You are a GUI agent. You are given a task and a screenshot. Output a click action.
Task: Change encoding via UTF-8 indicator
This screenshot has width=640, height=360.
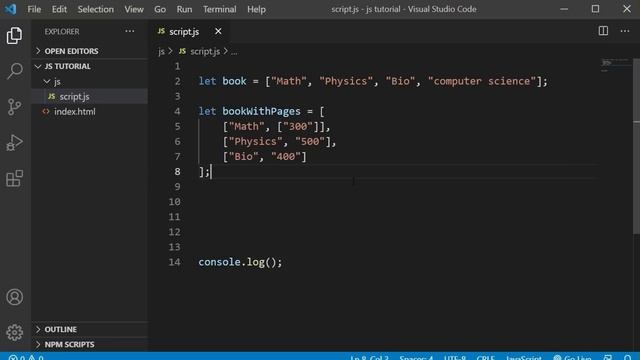[x=455, y=358]
